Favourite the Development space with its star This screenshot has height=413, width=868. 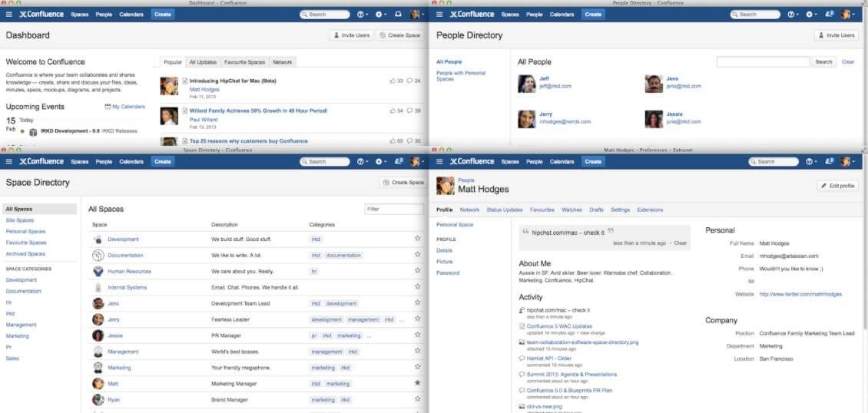tap(417, 239)
